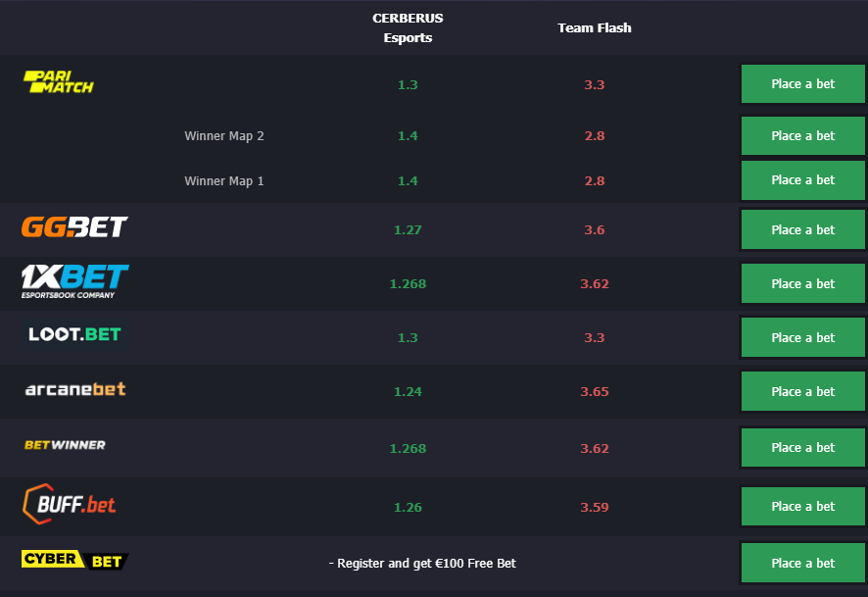Click the BUFF.bet logo
This screenshot has height=597, width=868.
70,504
